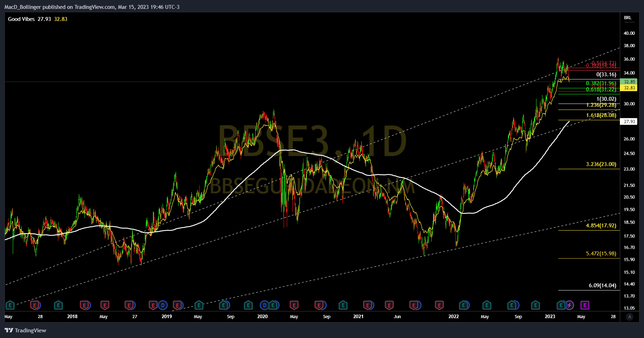Click the blue D dividend marker near 2020
Viewport: 644px width, 338px height.
click(264, 305)
